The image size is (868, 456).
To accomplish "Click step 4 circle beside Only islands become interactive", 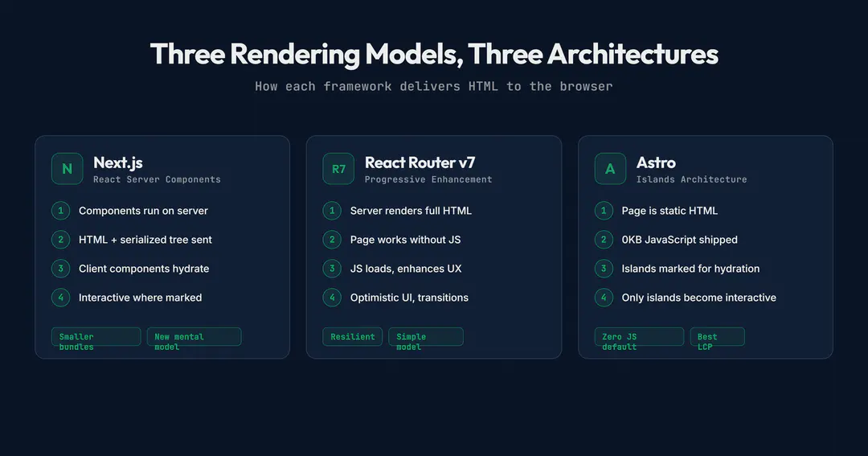I will point(604,298).
